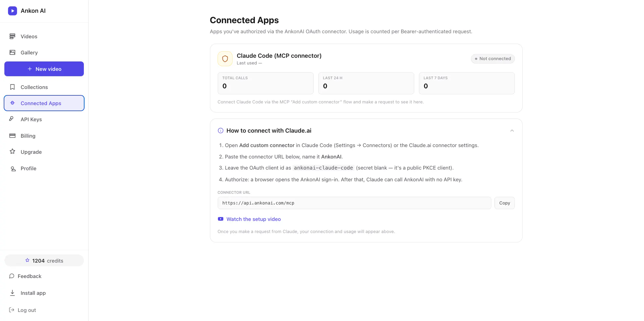The height and width of the screenshot is (321, 644).
Task: Open Gallery via its picture icon
Action: (12, 52)
